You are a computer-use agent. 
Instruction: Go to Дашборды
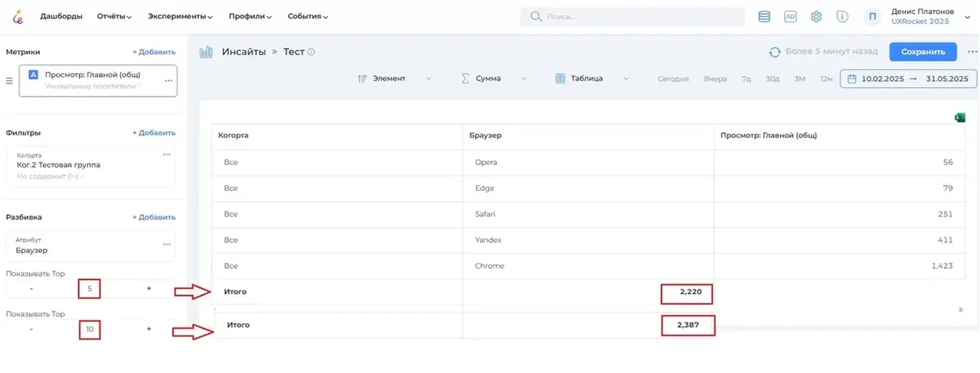pos(61,16)
